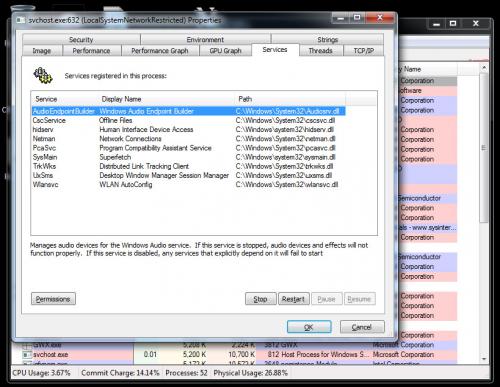Cancel the properties dialog
Screen dimensions: 500x387
coord(362,327)
